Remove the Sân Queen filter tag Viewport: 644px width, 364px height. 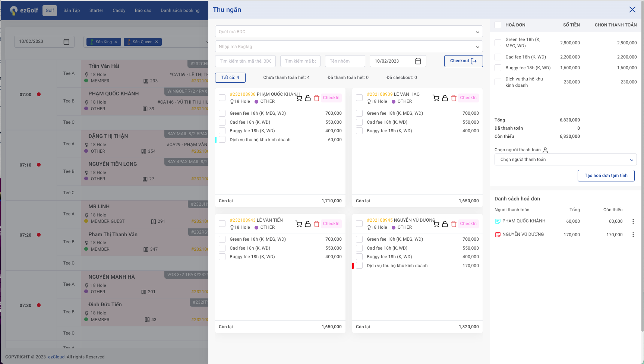click(157, 42)
